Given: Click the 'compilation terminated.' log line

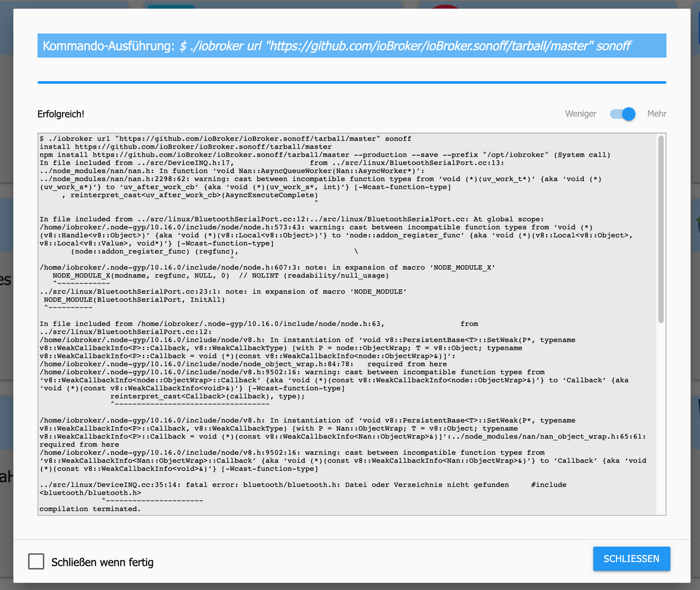Looking at the screenshot, I should click(90, 509).
